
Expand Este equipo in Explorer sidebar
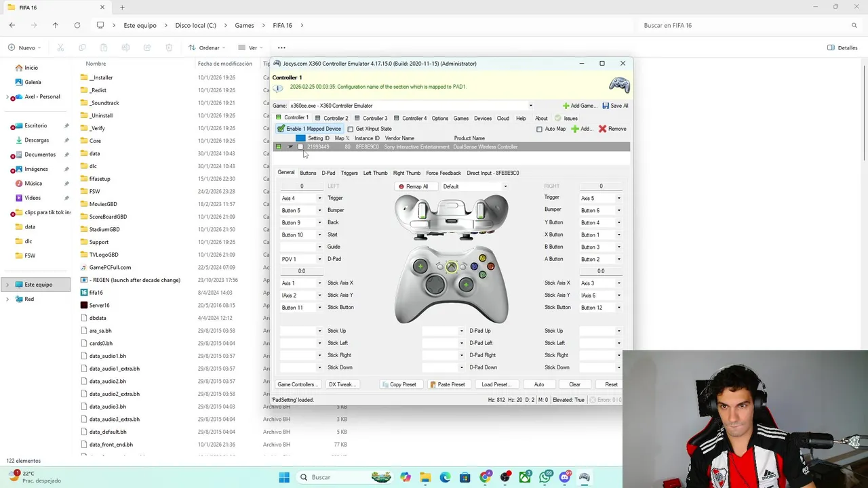click(x=7, y=285)
